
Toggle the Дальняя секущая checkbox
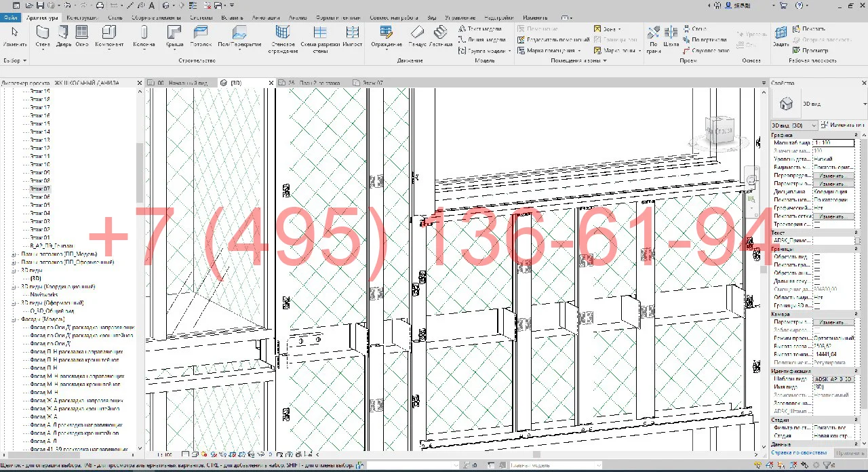(817, 281)
